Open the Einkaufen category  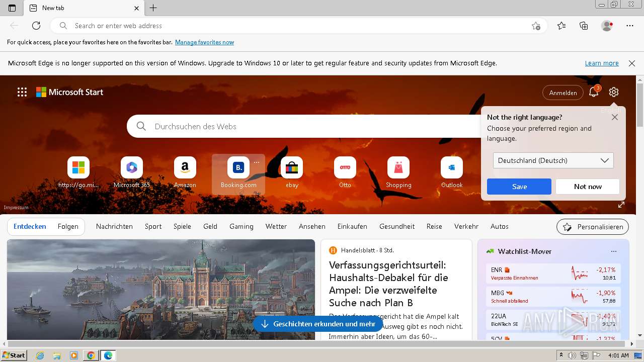tap(352, 227)
